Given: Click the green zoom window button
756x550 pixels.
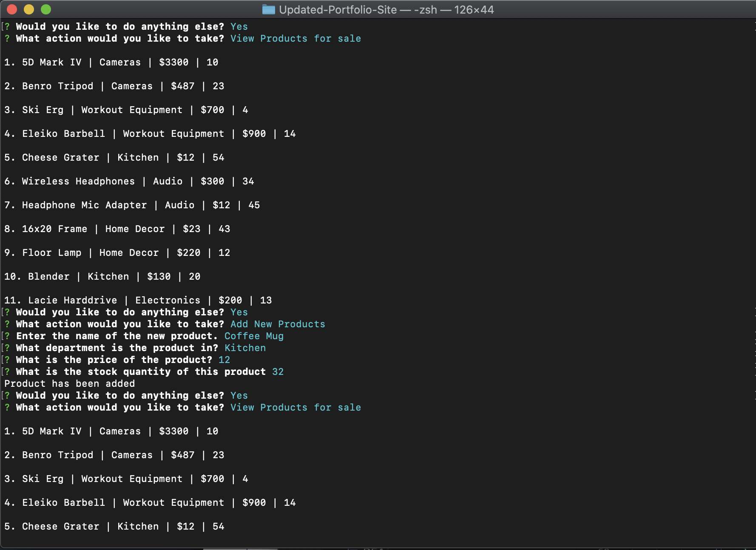Looking at the screenshot, I should [46, 9].
